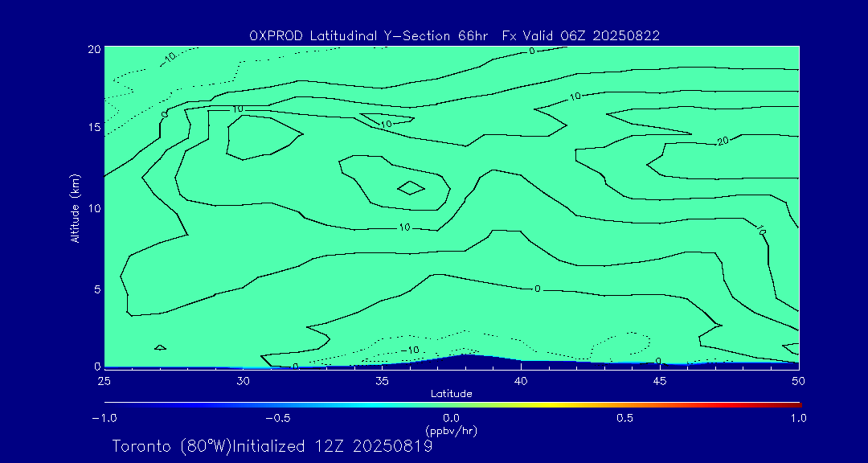Click the dark blue end of the color bar
The height and width of the screenshot is (463, 868).
108,404
